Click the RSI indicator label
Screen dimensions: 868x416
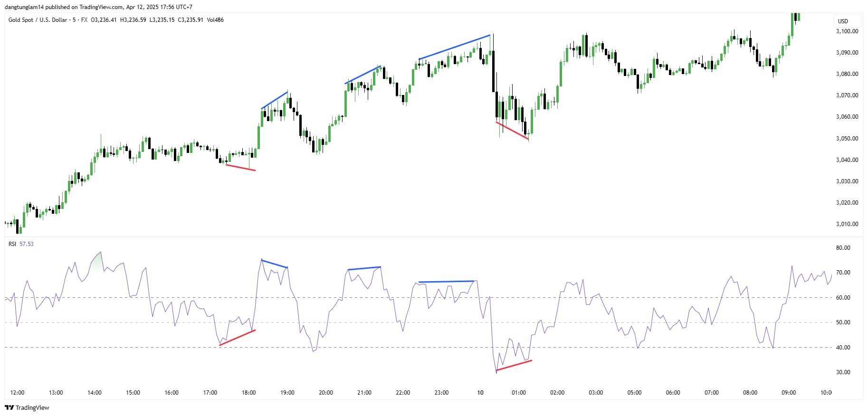[x=12, y=244]
